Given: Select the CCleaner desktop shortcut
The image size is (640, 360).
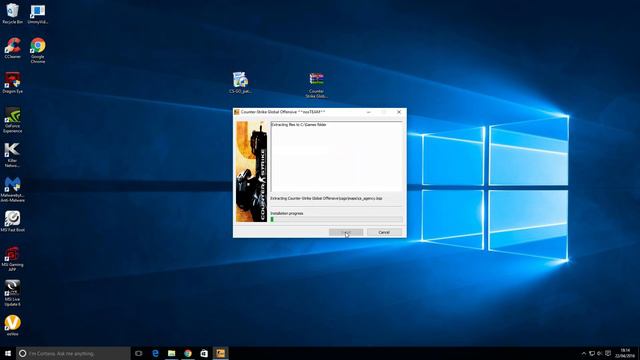Looking at the screenshot, I should click(12, 48).
